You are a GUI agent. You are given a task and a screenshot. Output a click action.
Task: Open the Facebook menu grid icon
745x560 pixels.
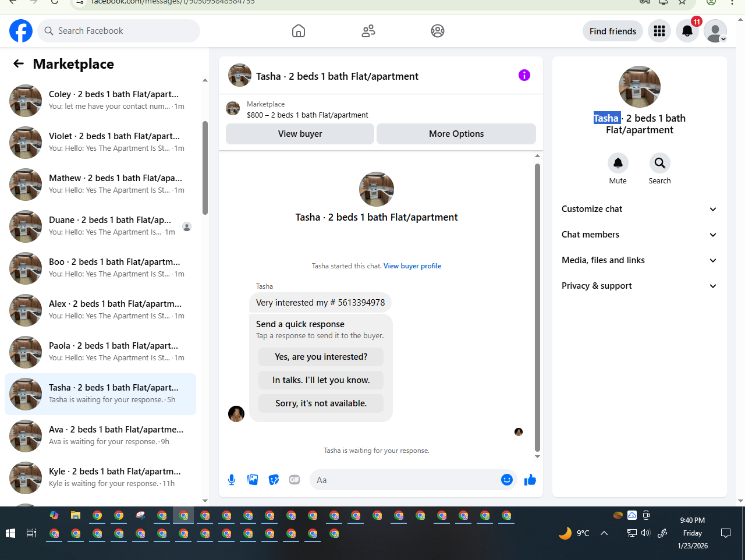(659, 31)
